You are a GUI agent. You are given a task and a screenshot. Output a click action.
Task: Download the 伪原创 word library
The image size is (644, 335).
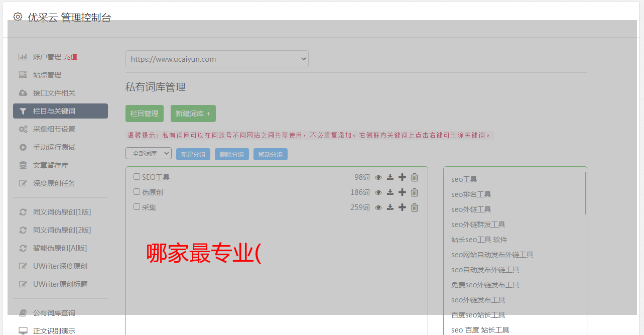click(390, 192)
